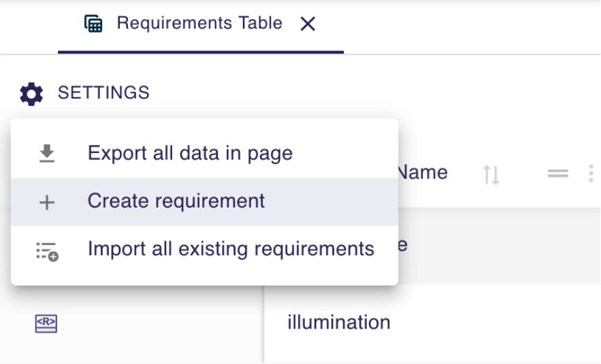Image resolution: width=601 pixels, height=364 pixels.
Task: Open the three-dot column options menu
Action: [x=590, y=173]
